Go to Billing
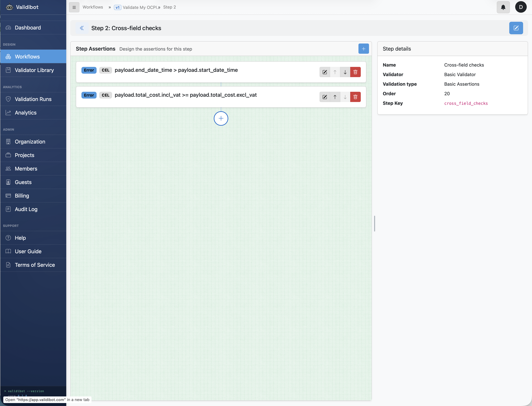This screenshot has height=406, width=532. (33, 196)
